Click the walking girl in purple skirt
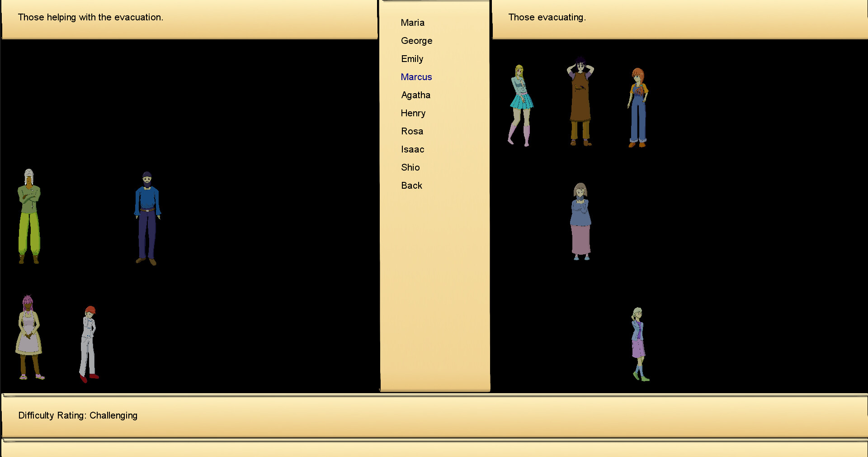The height and width of the screenshot is (457, 868). pyautogui.click(x=638, y=344)
